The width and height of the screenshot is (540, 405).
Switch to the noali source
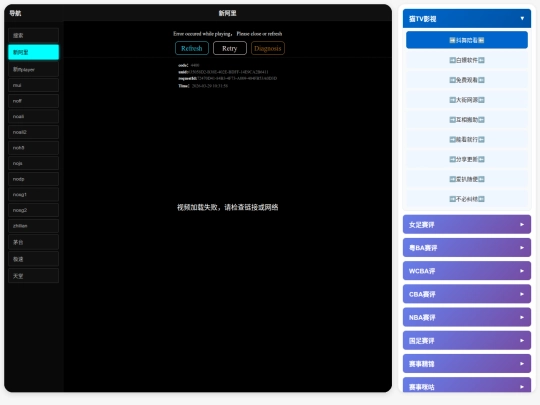(x=33, y=116)
